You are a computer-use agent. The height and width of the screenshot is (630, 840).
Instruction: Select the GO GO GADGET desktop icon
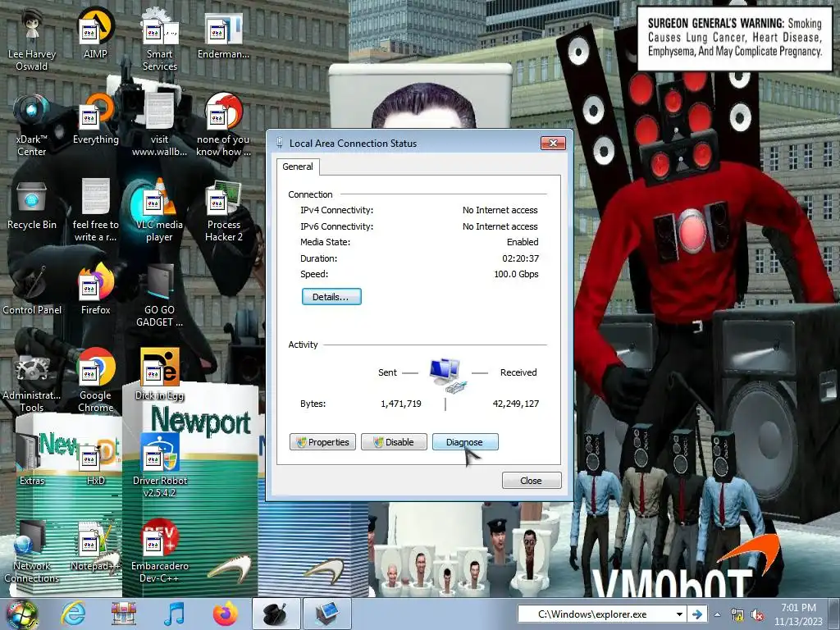pos(160,296)
